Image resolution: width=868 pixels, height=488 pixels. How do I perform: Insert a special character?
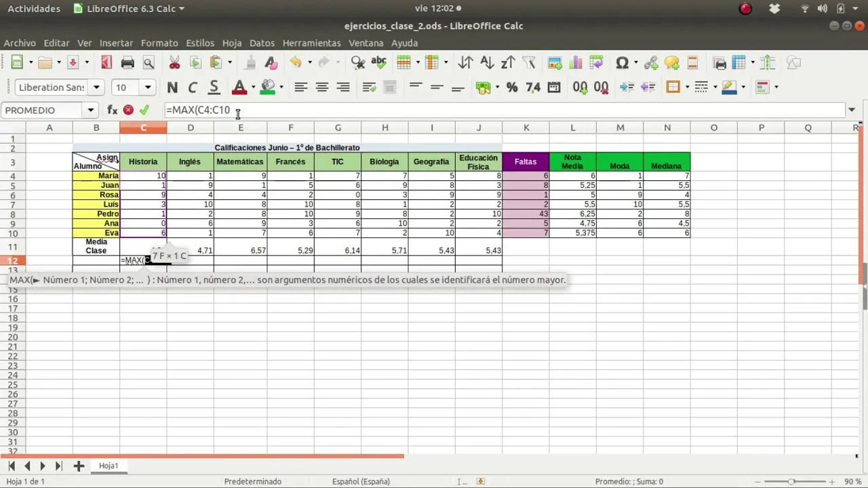click(623, 62)
